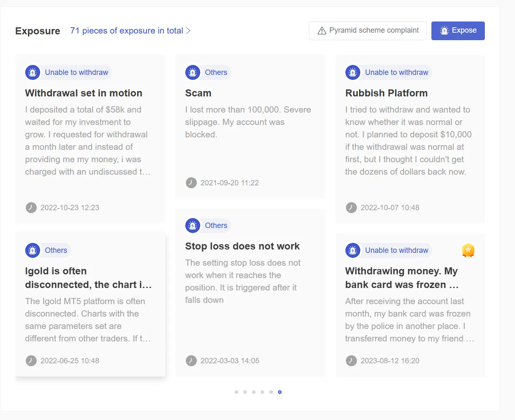Click the clock icon beside 2022-10-23 12:23
The image size is (515, 420).
click(31, 208)
